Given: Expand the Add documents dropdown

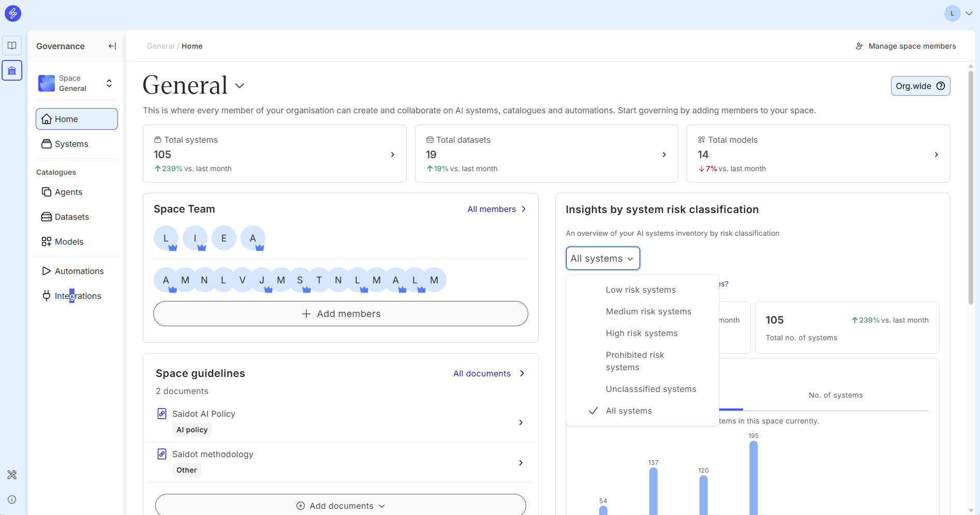Looking at the screenshot, I should (340, 506).
